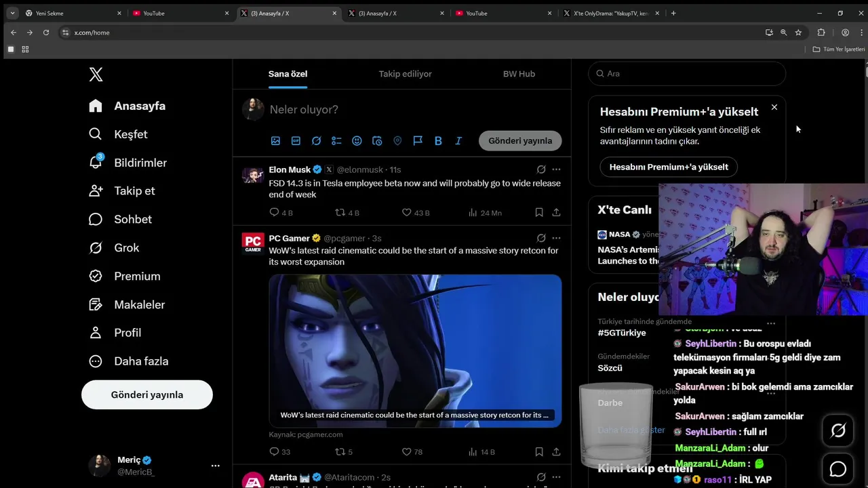Open Premium page in sidebar
Image resolution: width=868 pixels, height=488 pixels.
tap(125, 277)
